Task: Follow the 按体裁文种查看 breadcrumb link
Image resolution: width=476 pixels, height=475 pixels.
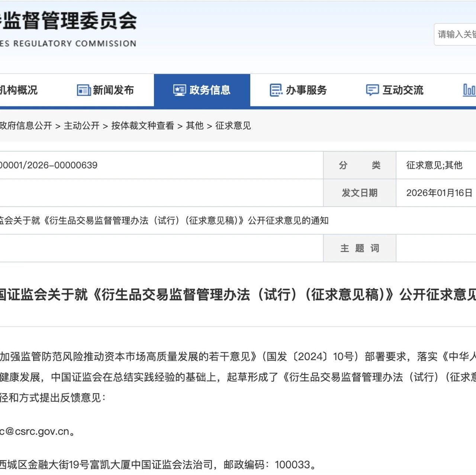Action: 142,126
